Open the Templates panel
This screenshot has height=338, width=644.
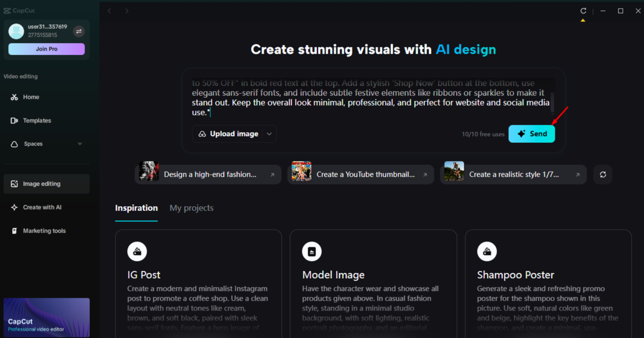click(37, 120)
